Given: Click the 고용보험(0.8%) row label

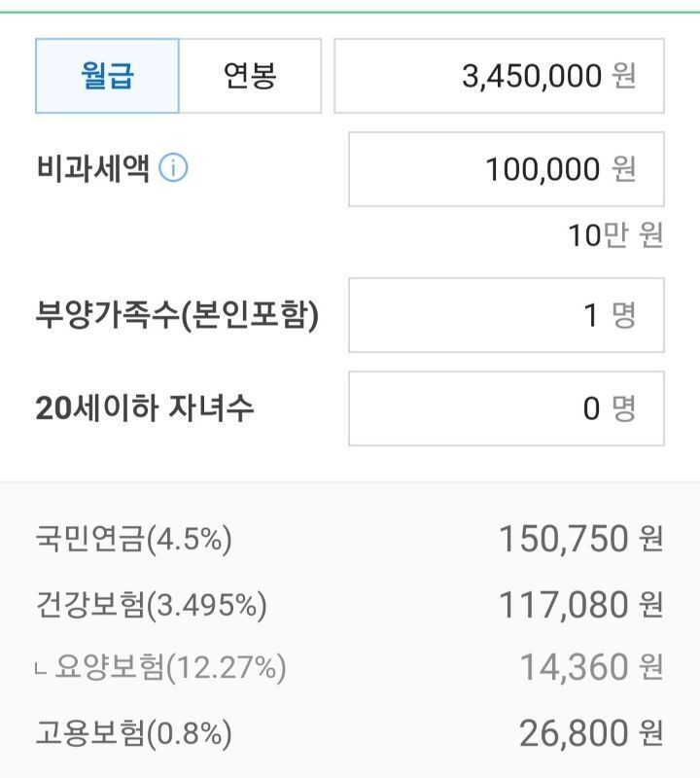Looking at the screenshot, I should pos(133,734).
